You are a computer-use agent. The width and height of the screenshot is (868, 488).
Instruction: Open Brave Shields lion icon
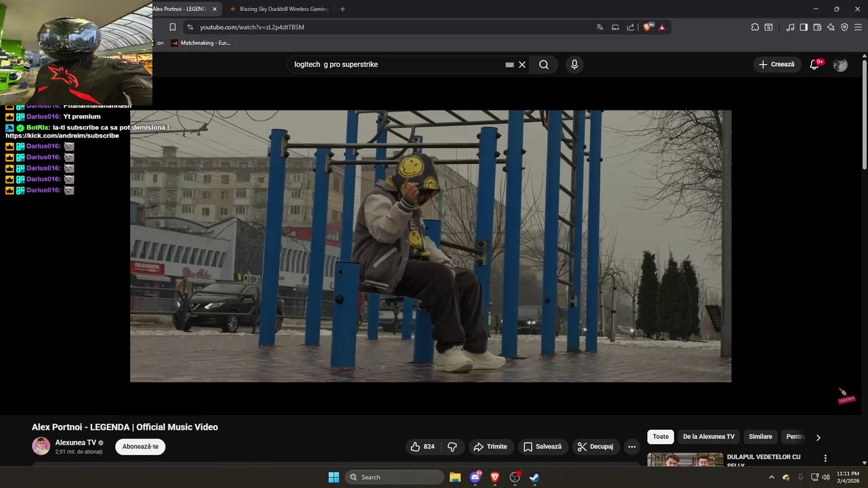click(x=648, y=27)
